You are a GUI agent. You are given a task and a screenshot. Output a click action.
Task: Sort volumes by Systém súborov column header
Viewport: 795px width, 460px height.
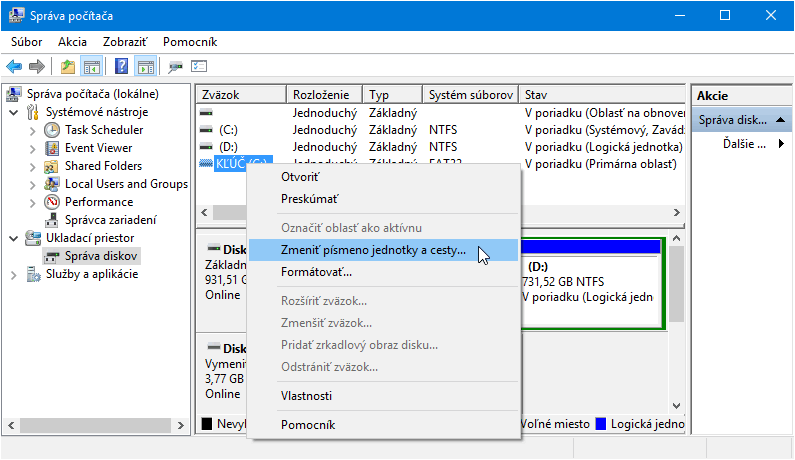[x=470, y=95]
